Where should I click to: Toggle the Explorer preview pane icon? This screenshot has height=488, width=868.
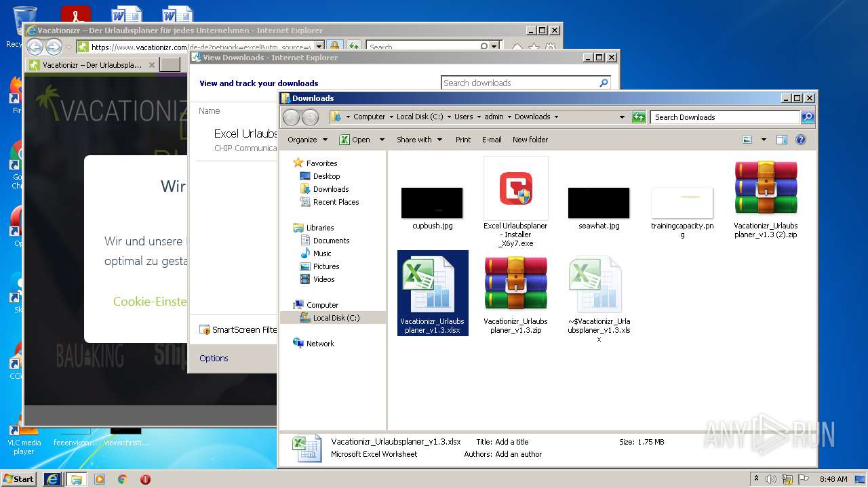[781, 140]
